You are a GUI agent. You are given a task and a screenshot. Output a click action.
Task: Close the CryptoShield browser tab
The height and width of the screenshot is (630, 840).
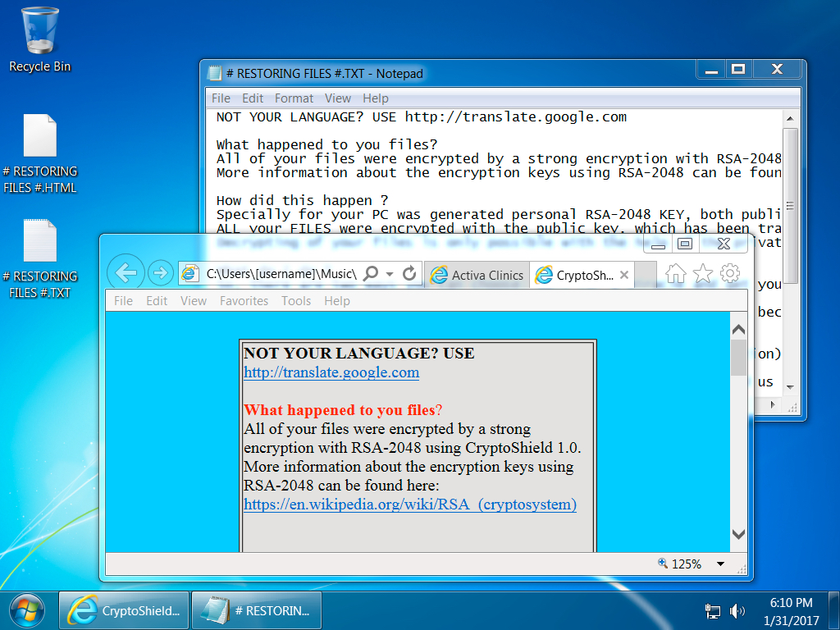pyautogui.click(x=624, y=275)
